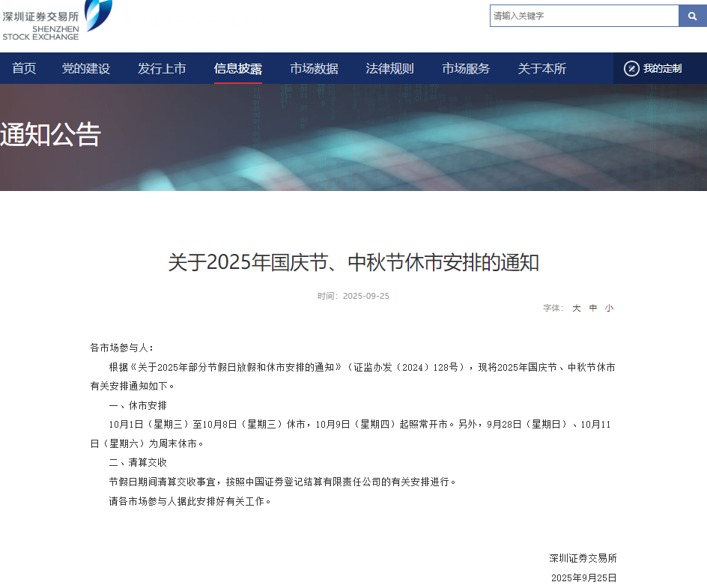Click the article title about 2025 holiday closure
The width and height of the screenshot is (707, 588).
[353, 263]
